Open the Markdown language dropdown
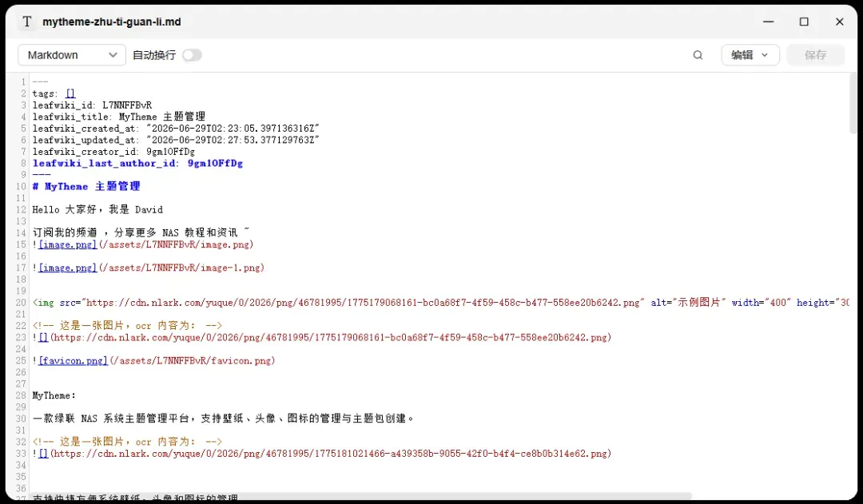Viewport: 863px width, 504px height. pos(72,55)
